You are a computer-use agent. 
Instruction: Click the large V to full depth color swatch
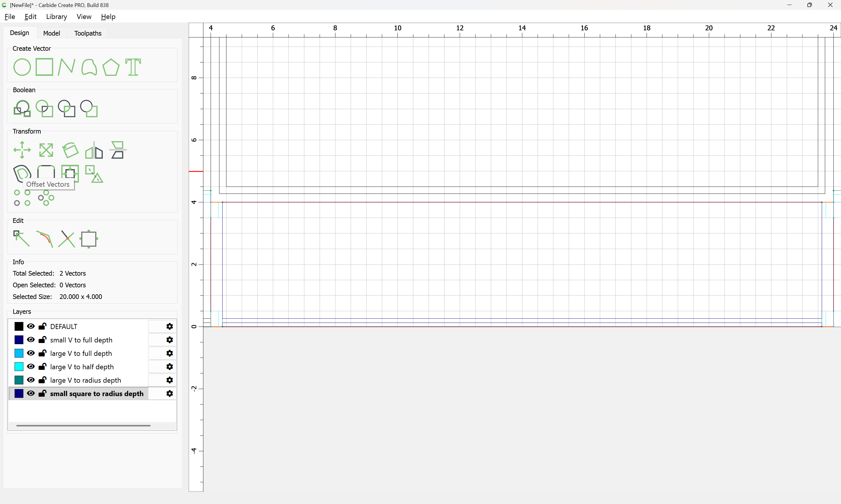tap(19, 353)
